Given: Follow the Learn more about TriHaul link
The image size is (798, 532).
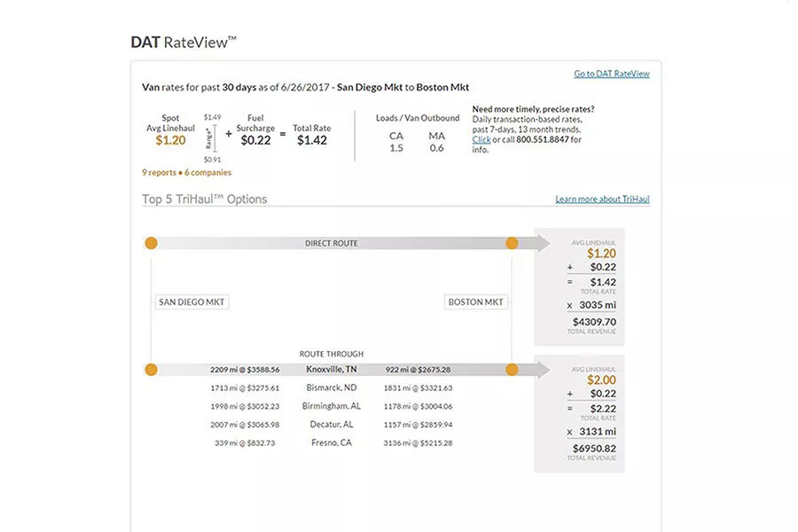Looking at the screenshot, I should (x=602, y=199).
